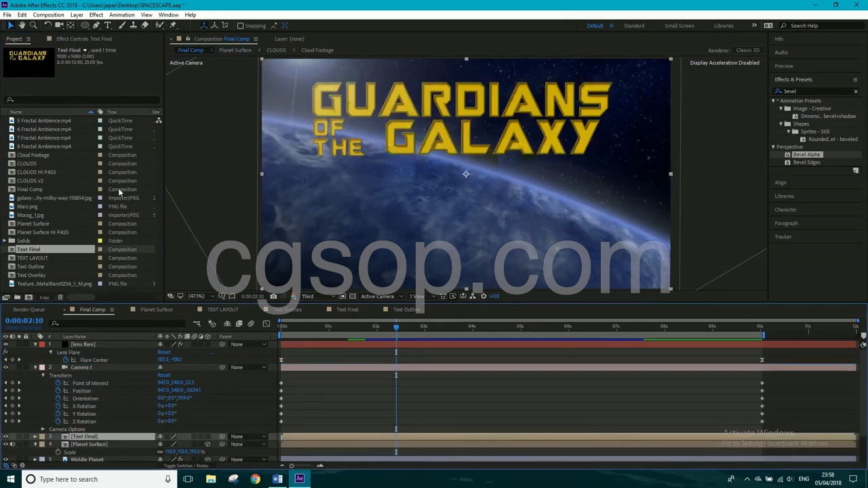The width and height of the screenshot is (868, 488).
Task: Expand the Text Final layer
Action: pos(35,436)
